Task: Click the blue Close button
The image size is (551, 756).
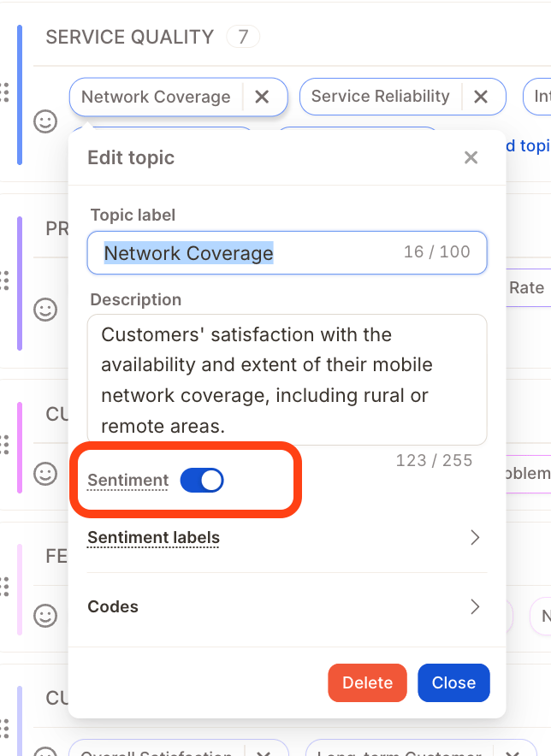Action: click(x=453, y=682)
